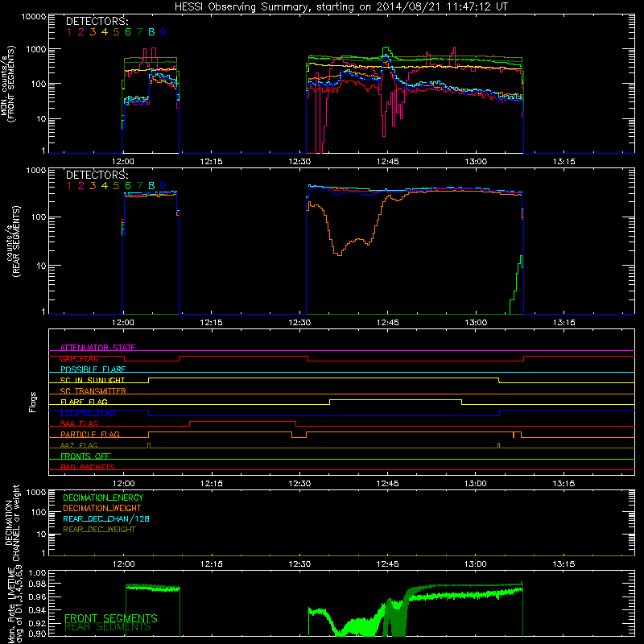644x644 pixels.
Task: Select detector 3 in rear segments legend
Action: (93, 186)
